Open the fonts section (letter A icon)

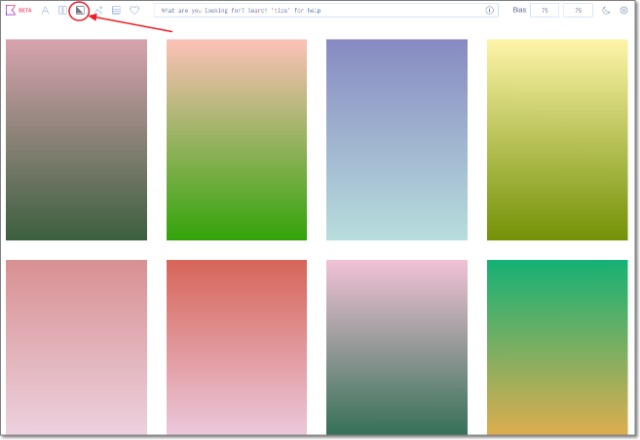pos(45,11)
